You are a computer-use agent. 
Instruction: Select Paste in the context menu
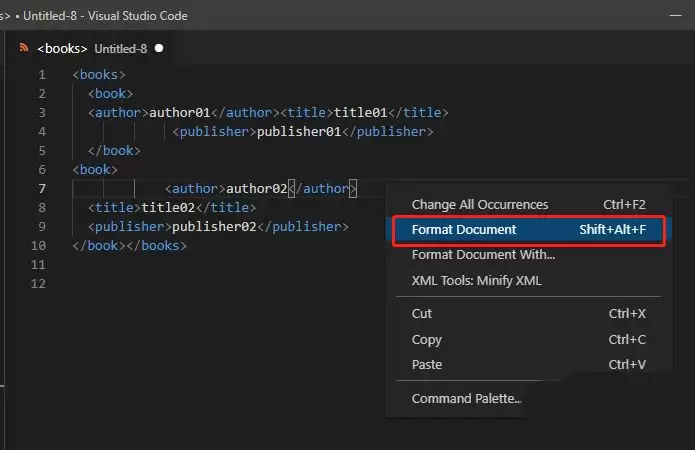pos(426,365)
